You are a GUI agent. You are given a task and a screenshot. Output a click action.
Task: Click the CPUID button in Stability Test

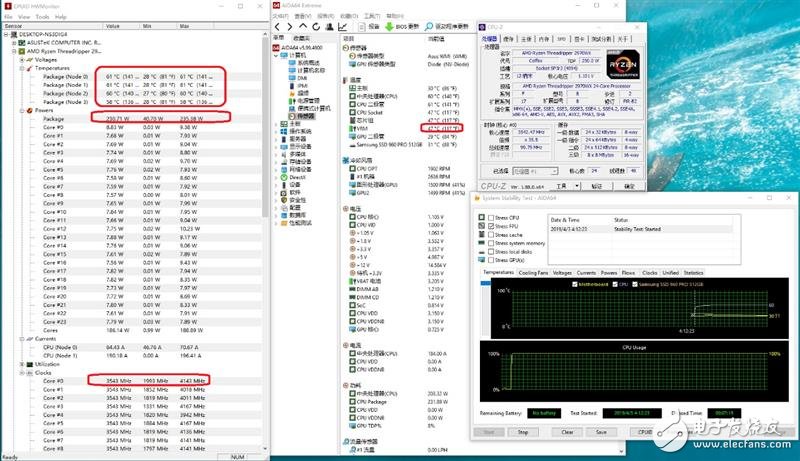coord(645,432)
